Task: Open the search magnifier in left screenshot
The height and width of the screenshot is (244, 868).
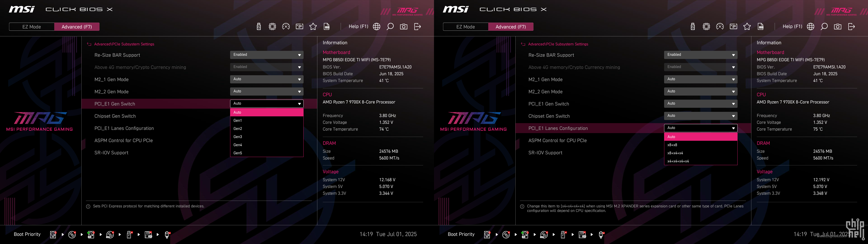Action: pyautogui.click(x=390, y=27)
